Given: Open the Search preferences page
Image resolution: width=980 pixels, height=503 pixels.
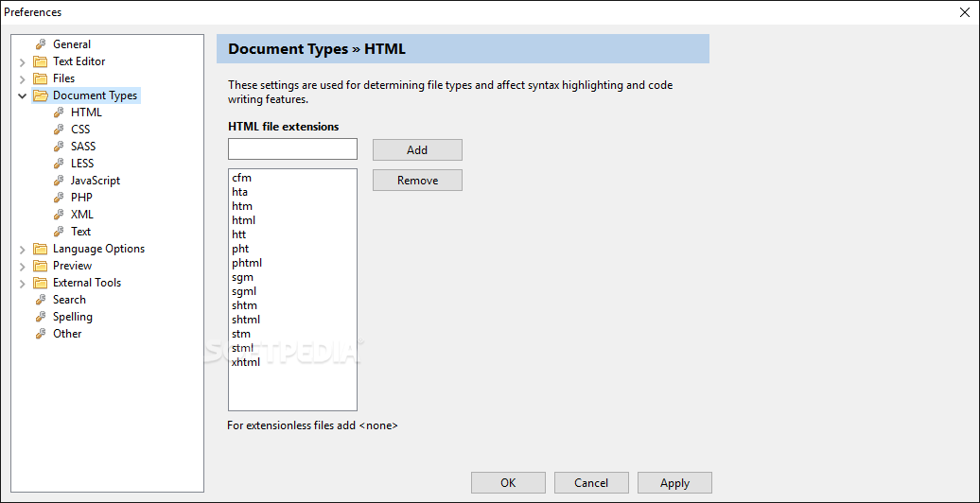Looking at the screenshot, I should tap(69, 300).
